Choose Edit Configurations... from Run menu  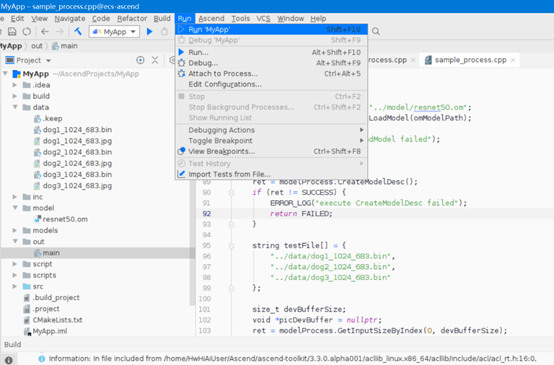[271, 84]
